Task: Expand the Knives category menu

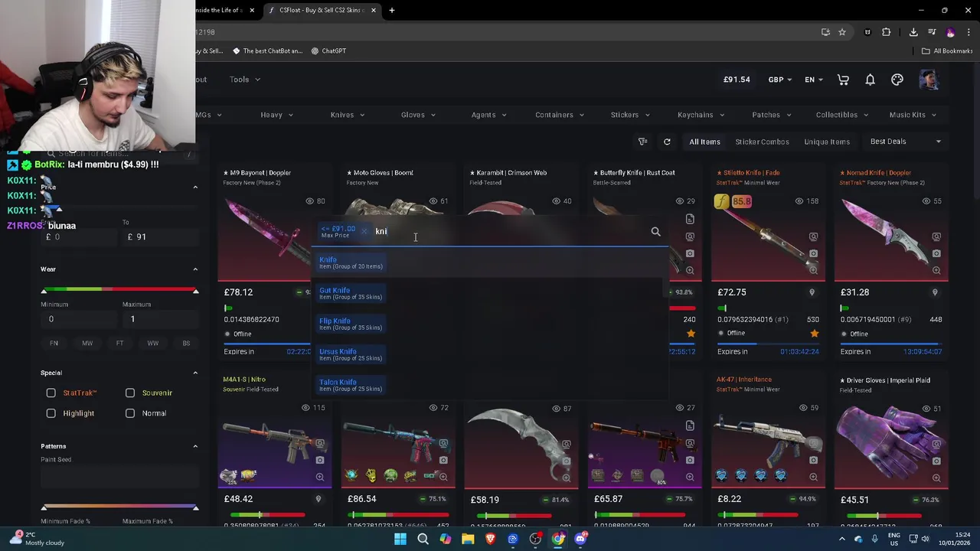Action: pyautogui.click(x=348, y=115)
